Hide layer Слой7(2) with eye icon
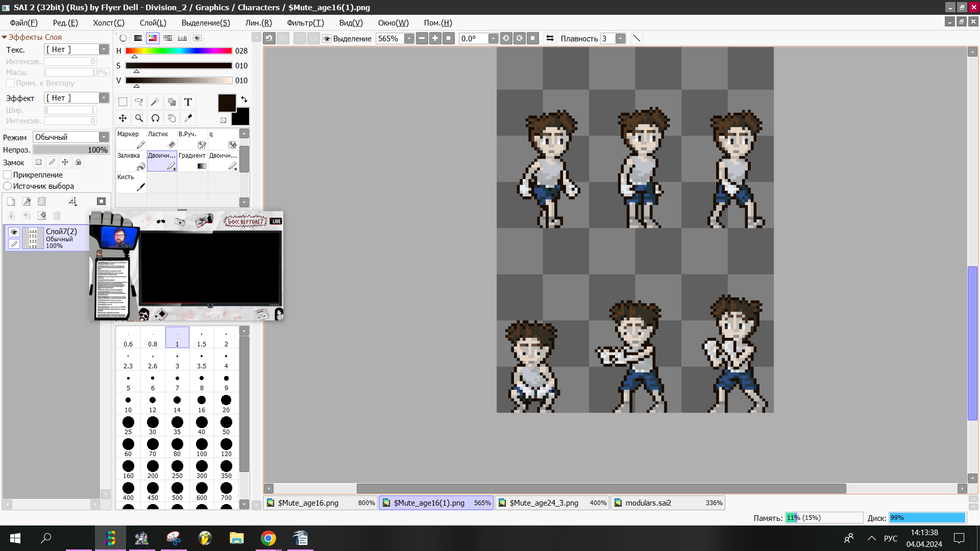 click(x=14, y=232)
